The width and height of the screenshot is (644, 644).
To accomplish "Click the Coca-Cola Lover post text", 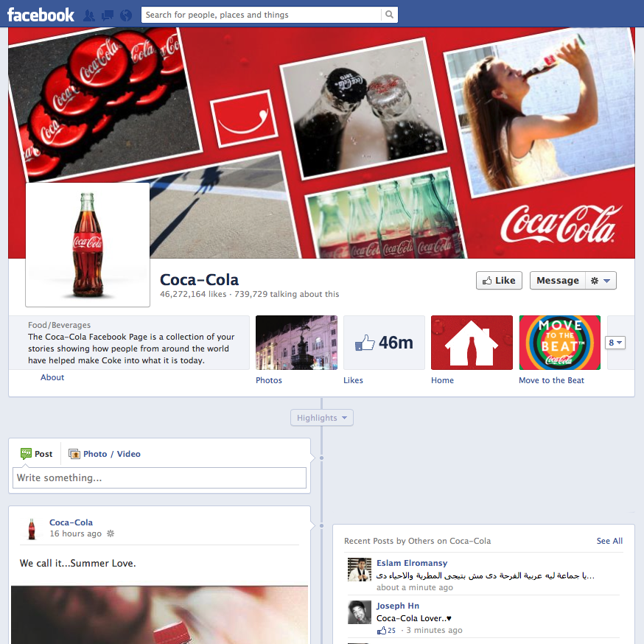I will point(414,618).
